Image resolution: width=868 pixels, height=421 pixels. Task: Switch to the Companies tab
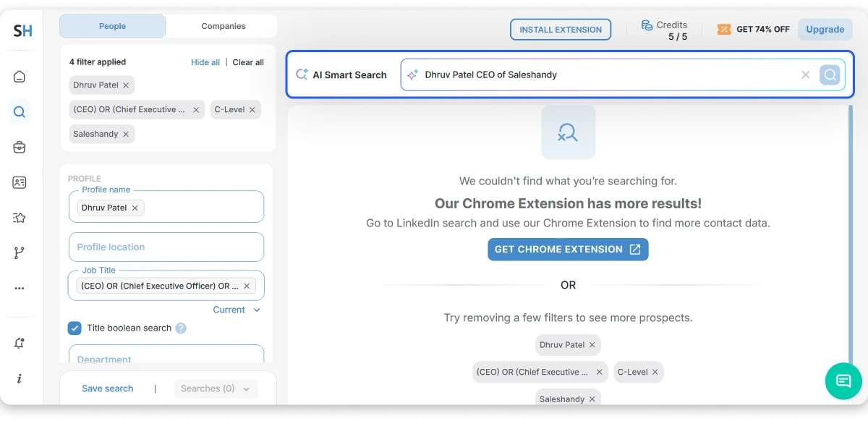[x=224, y=26]
